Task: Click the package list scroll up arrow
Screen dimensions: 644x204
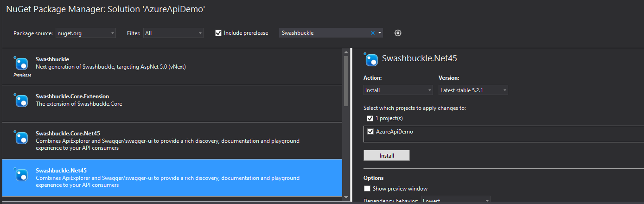Action: pos(345,52)
